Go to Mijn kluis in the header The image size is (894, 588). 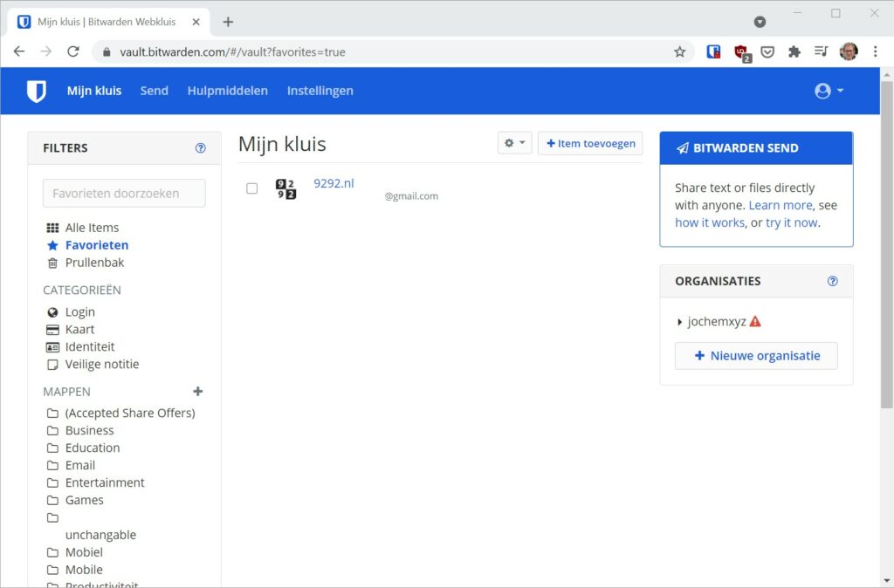[94, 91]
